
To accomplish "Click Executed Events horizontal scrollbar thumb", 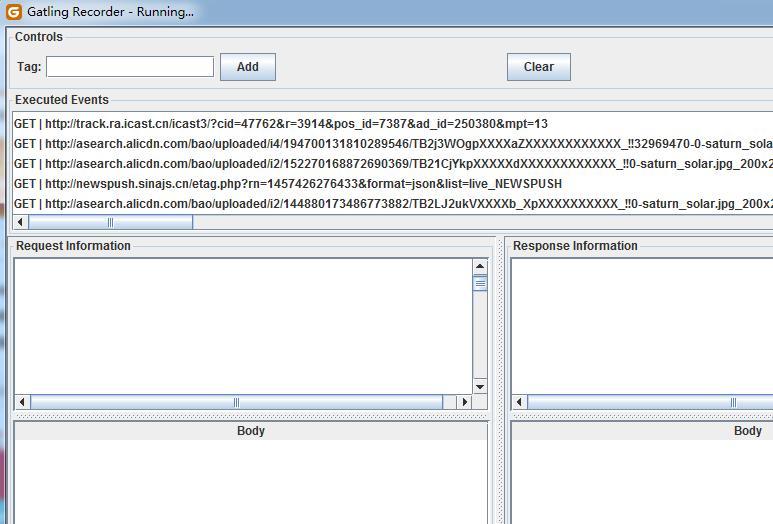I will click(110, 222).
